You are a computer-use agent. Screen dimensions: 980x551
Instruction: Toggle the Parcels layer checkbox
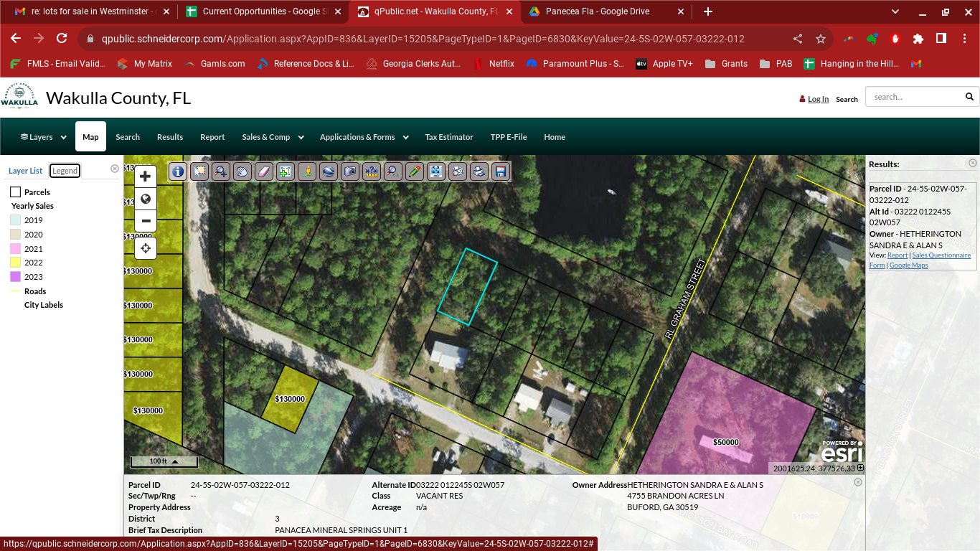point(15,192)
